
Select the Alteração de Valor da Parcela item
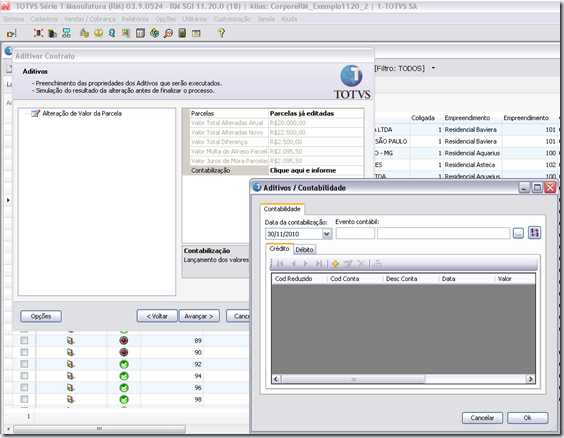(x=82, y=114)
